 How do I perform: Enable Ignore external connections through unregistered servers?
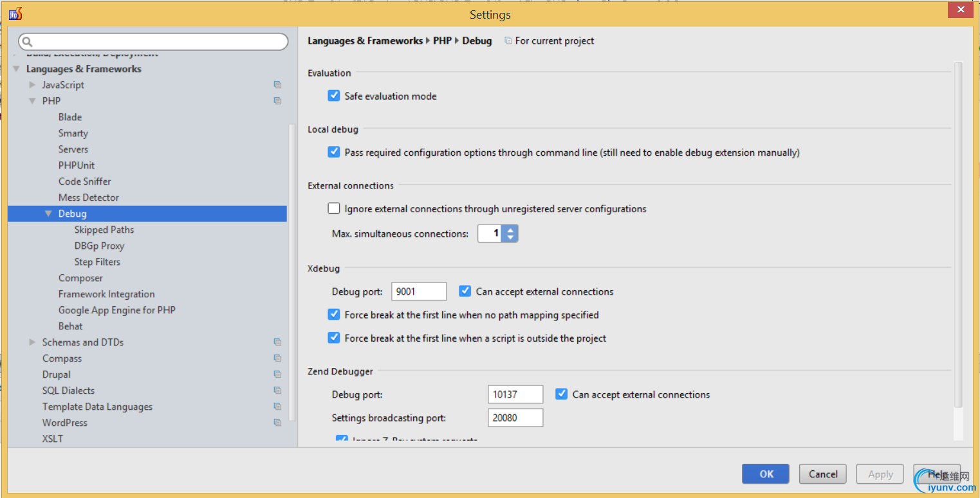pyautogui.click(x=333, y=208)
